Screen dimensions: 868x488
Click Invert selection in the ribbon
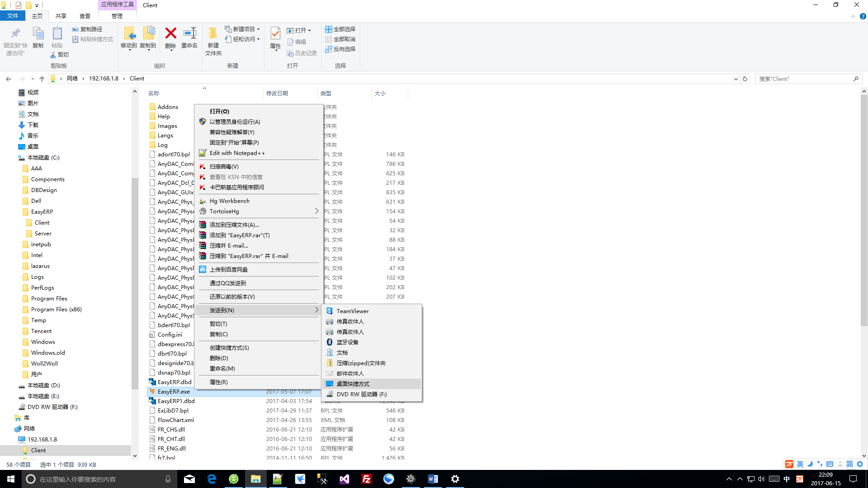[x=340, y=49]
